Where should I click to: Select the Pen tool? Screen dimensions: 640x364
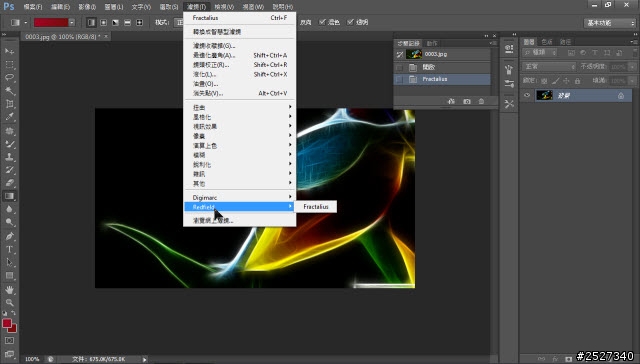9,236
